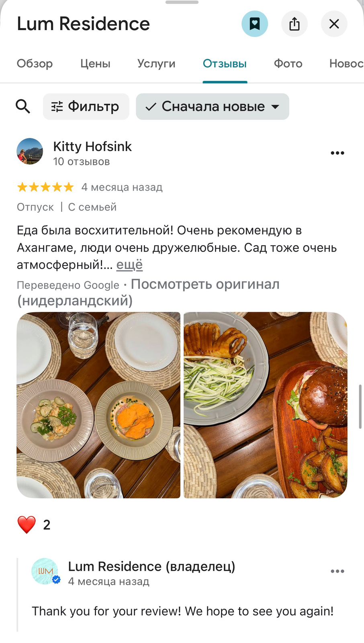
Task: Close the Lum Residence panel
Action: pos(334,24)
